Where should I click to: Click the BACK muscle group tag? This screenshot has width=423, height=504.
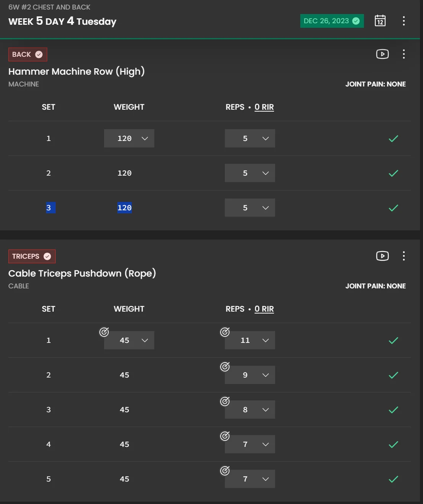click(27, 54)
